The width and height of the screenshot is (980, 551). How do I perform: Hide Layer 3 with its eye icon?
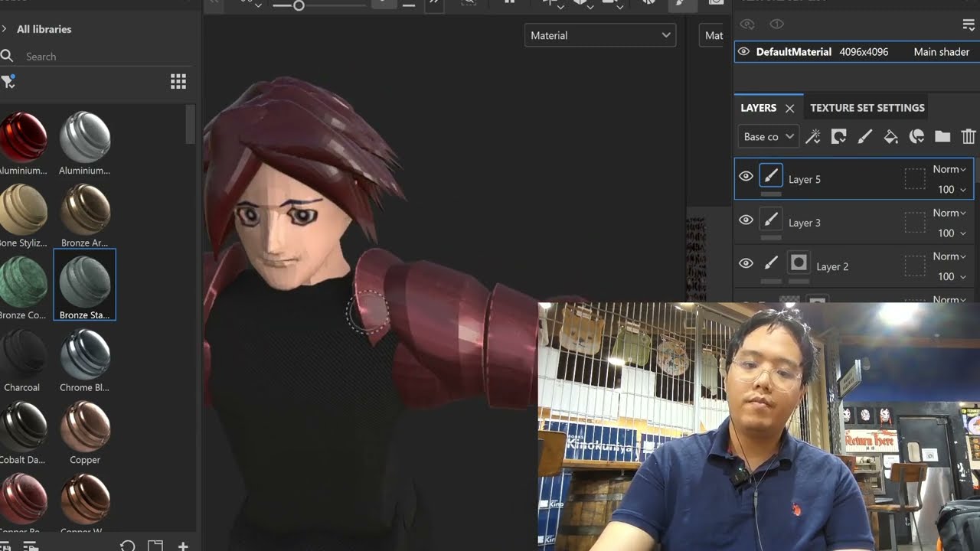pos(746,220)
